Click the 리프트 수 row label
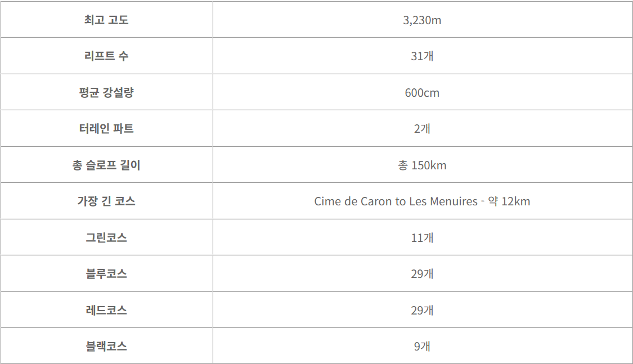Image resolution: width=633 pixels, height=364 pixels. pyautogui.click(x=106, y=56)
